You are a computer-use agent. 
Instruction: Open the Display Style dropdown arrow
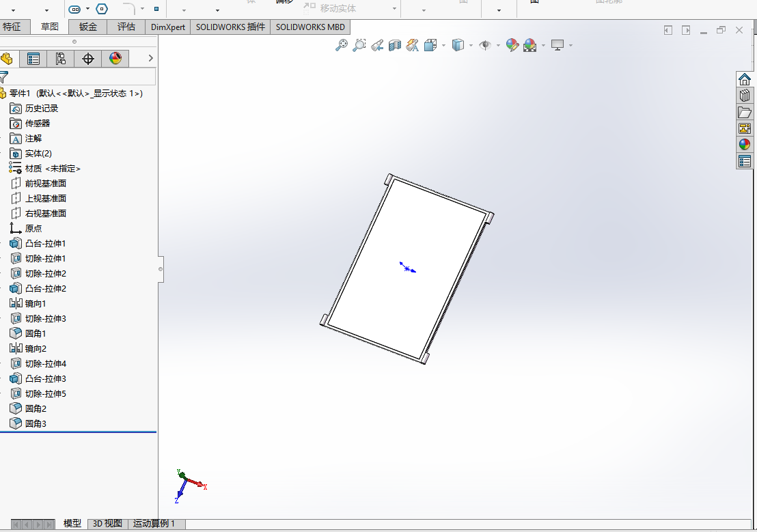[471, 45]
